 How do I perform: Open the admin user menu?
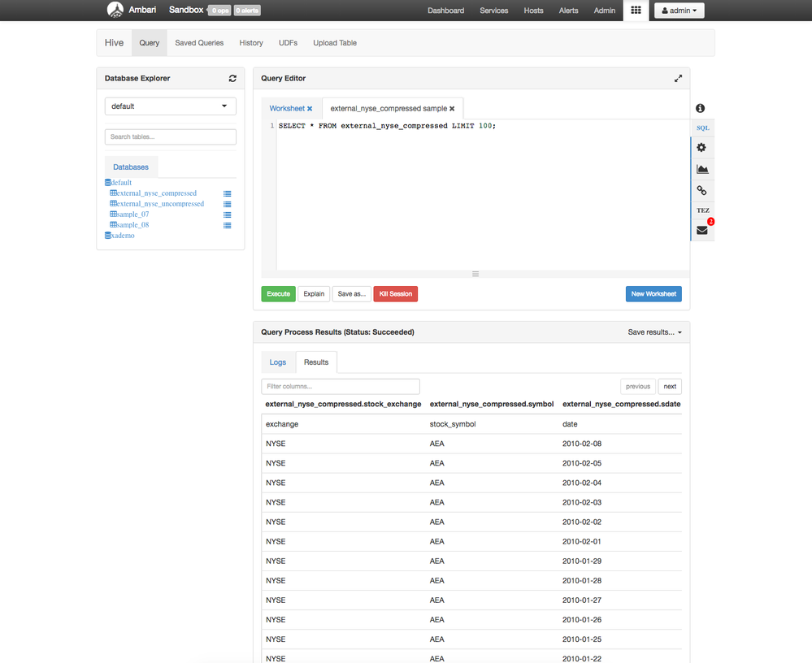pyautogui.click(x=679, y=10)
